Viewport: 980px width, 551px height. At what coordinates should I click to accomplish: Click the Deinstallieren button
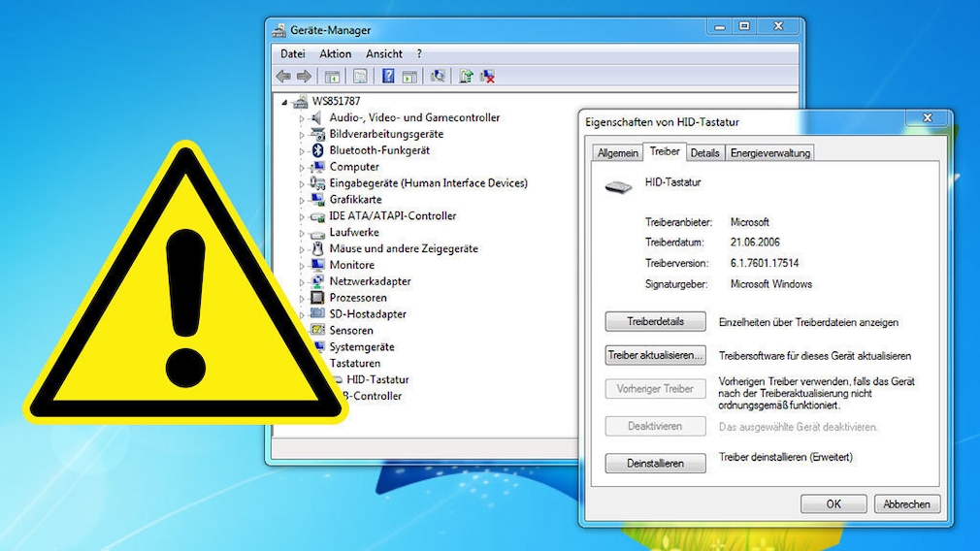tap(656, 464)
